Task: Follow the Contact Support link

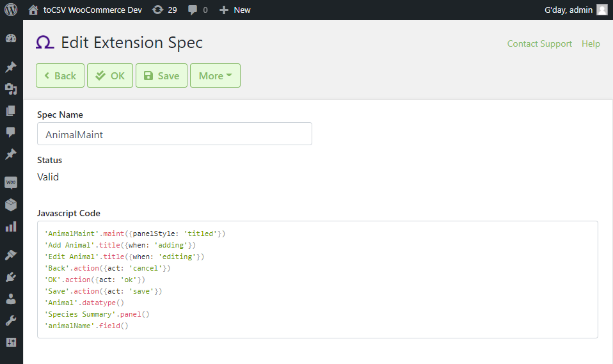Action: (539, 44)
